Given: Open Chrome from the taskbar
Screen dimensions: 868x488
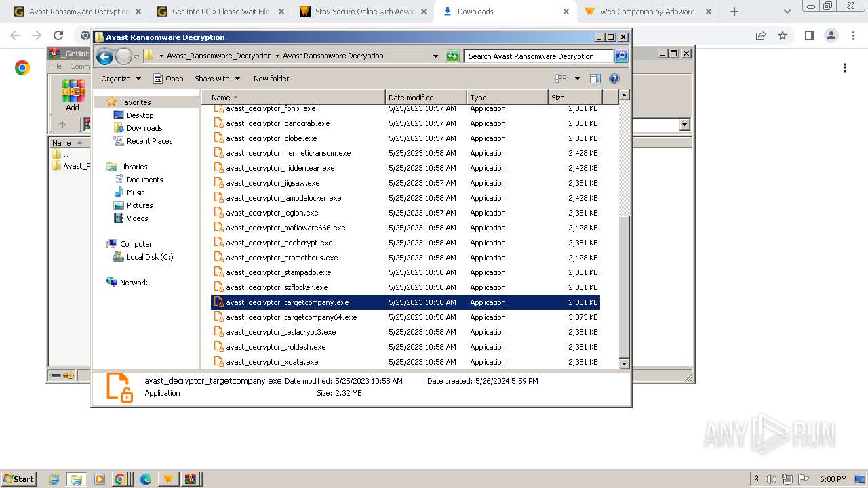Looking at the screenshot, I should pos(119,479).
